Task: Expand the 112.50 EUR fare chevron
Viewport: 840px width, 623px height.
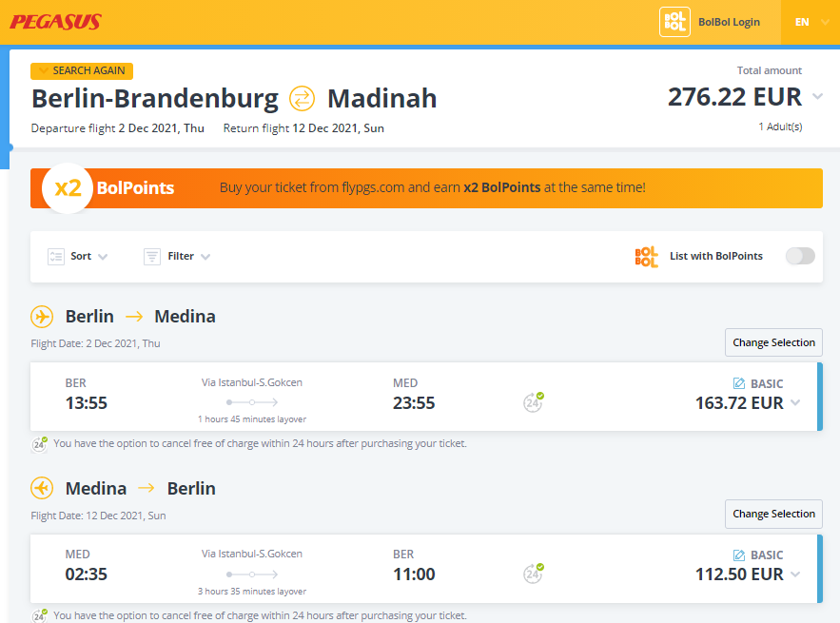Action: pos(795,574)
